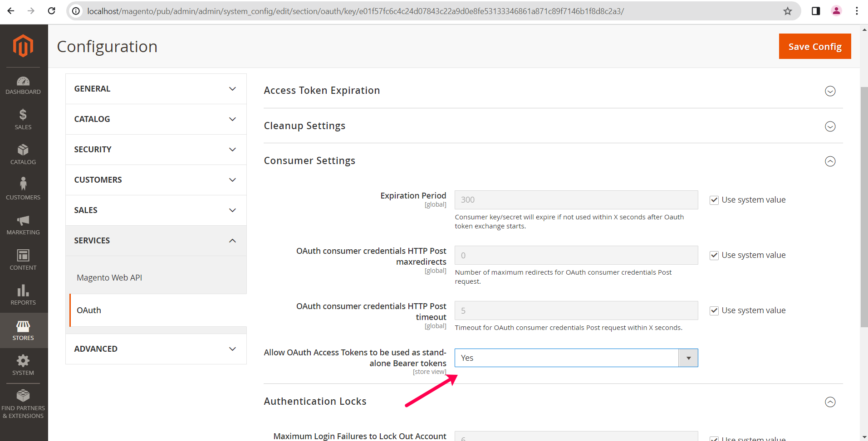868x441 pixels.
Task: Uncheck Use system value for Expiration Period
Action: click(714, 200)
